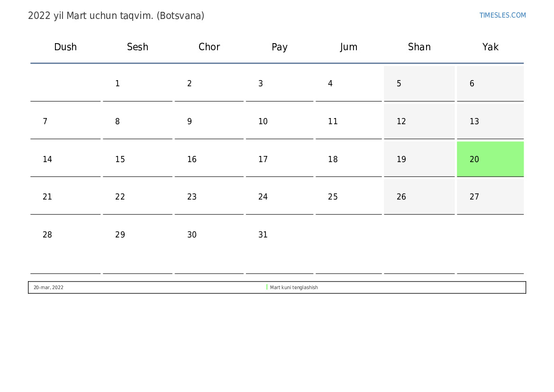Click the 20-mar, 2022 date label
This screenshot has width=554, height=392.
coord(48,288)
